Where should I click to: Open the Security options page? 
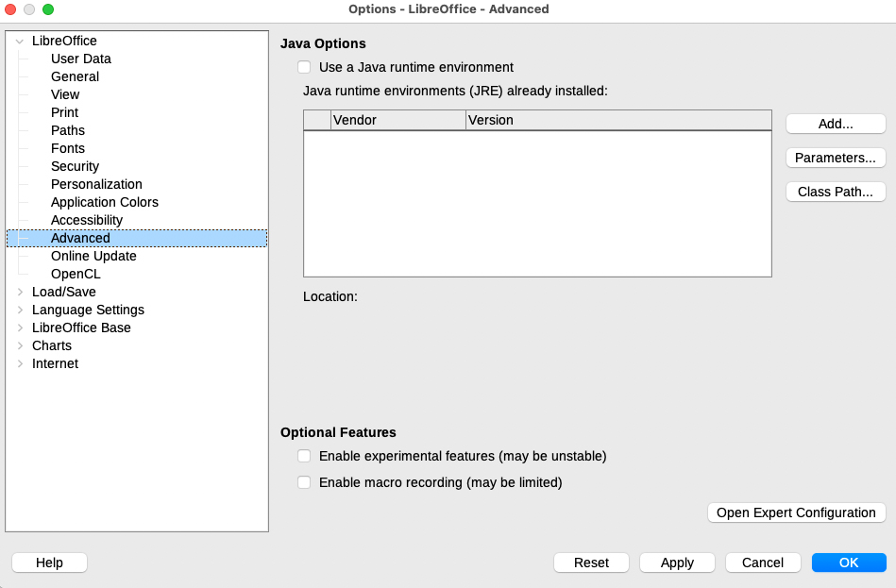[75, 166]
